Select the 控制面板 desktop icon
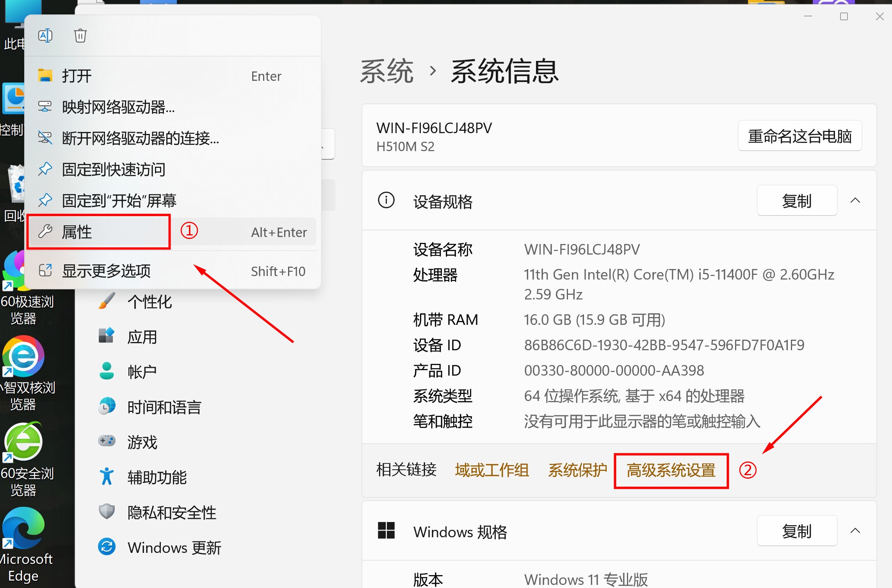Viewport: 892px width, 588px height. click(x=12, y=109)
